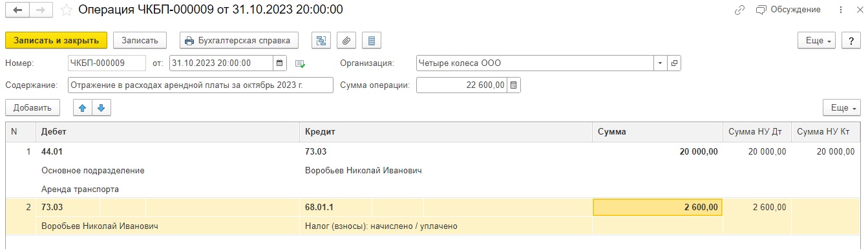Open the calendar picker beside the date

(x=280, y=63)
